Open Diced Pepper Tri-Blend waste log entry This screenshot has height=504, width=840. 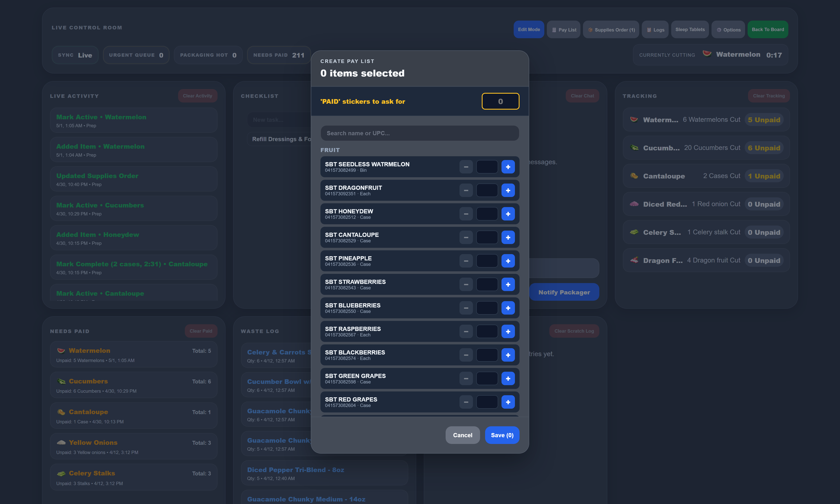tap(325, 473)
